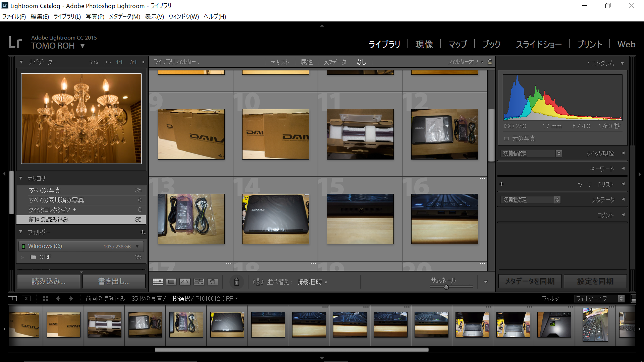Screen dimensions: 644x362
Task: Open filmstrip フィルターオフ dropdown
Action: coord(599,299)
